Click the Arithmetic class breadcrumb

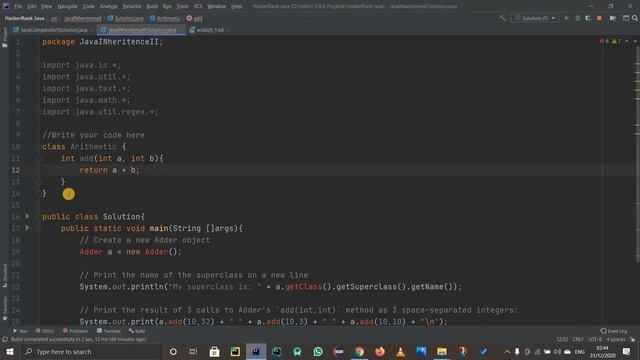164,18
